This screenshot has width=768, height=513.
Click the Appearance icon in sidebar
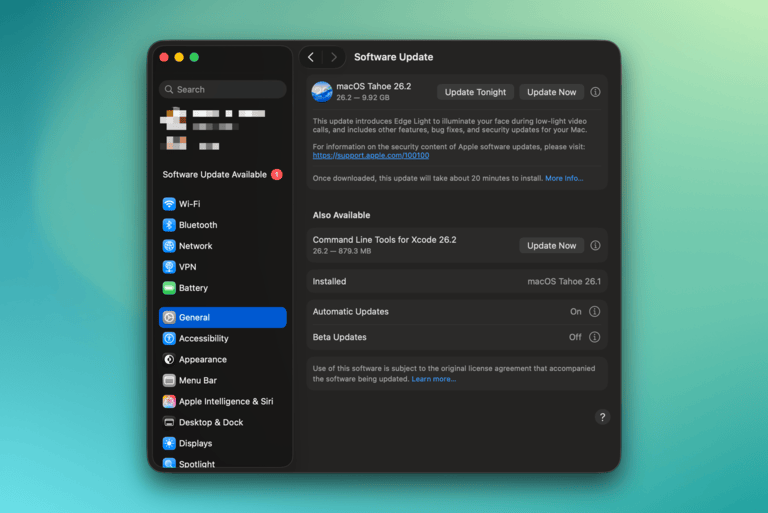click(x=169, y=360)
